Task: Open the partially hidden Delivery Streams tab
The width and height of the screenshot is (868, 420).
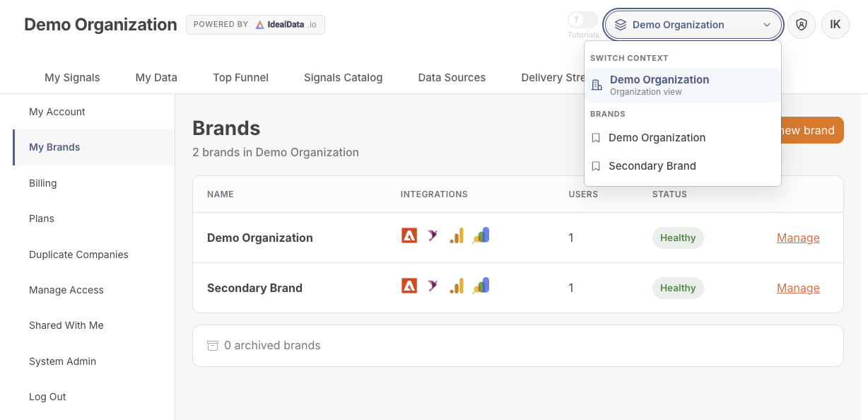Action: (553, 78)
